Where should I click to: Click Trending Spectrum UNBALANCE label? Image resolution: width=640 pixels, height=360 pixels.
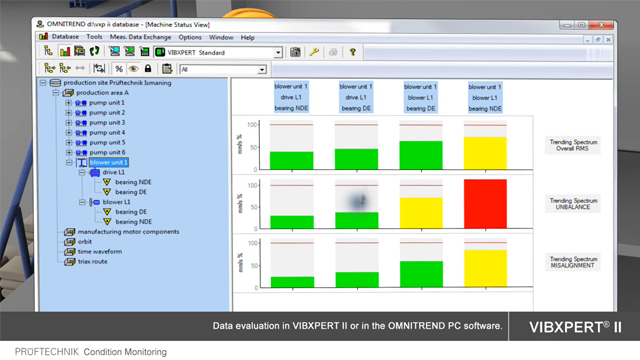point(573,204)
